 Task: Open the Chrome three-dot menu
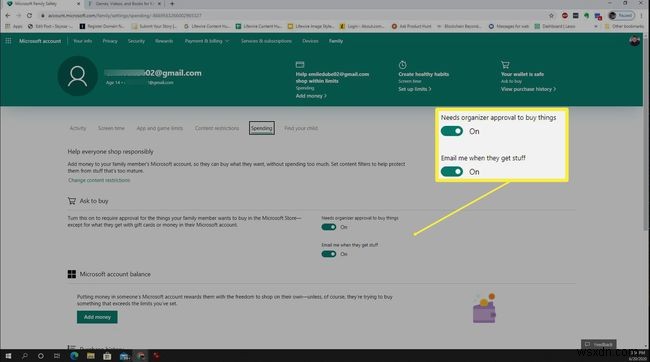[642, 16]
